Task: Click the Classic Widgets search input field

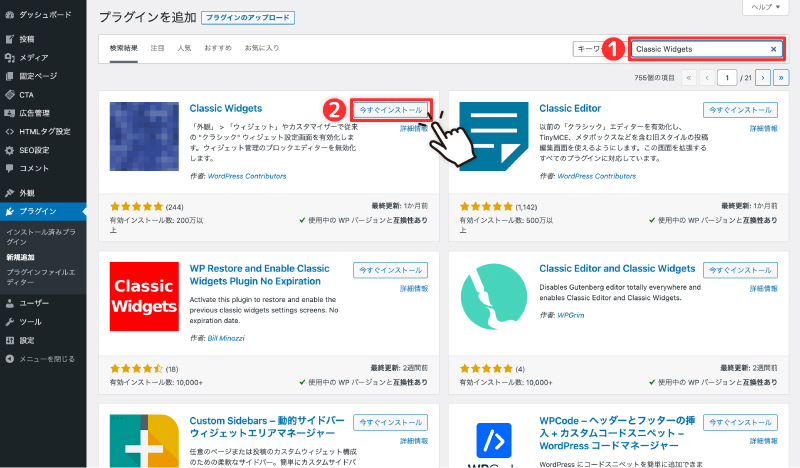Action: pyautogui.click(x=707, y=49)
